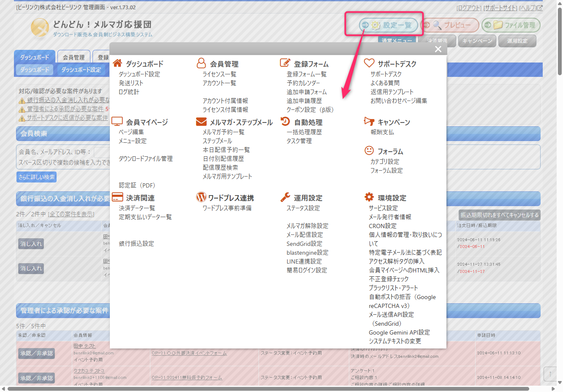Click 振込期限切れをすべてキャンセルする button
Image resolution: width=563 pixels, height=392 pixels.
500,215
